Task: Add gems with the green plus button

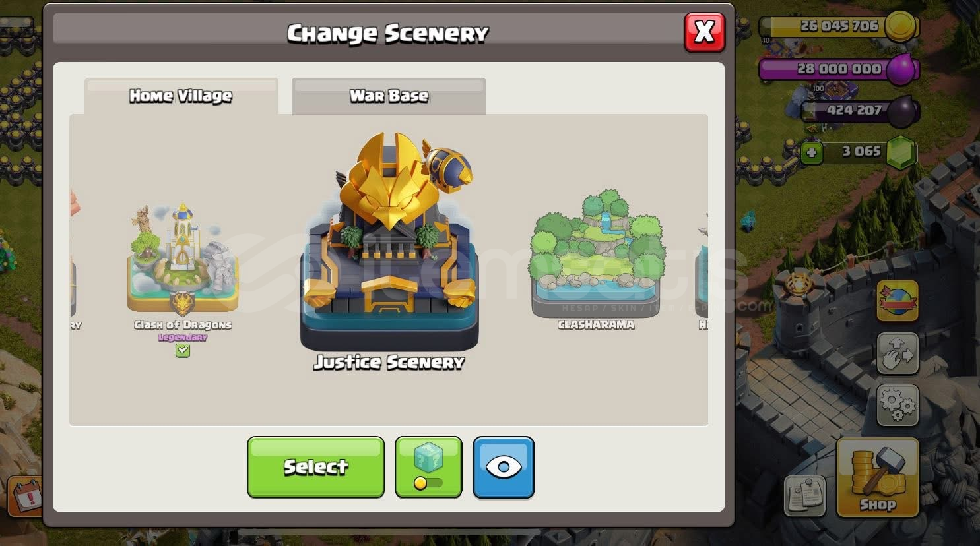Action: [x=812, y=153]
